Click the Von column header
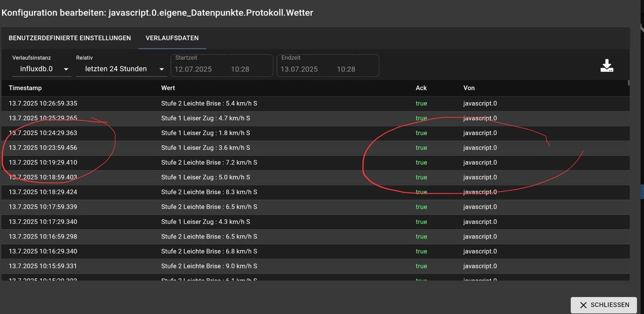 [x=469, y=88]
